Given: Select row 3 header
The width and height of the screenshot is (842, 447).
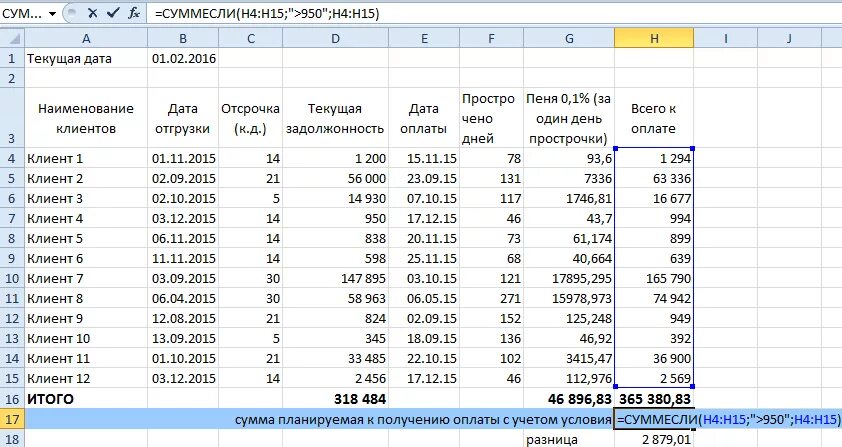Looking at the screenshot, I should pyautogui.click(x=12, y=118).
